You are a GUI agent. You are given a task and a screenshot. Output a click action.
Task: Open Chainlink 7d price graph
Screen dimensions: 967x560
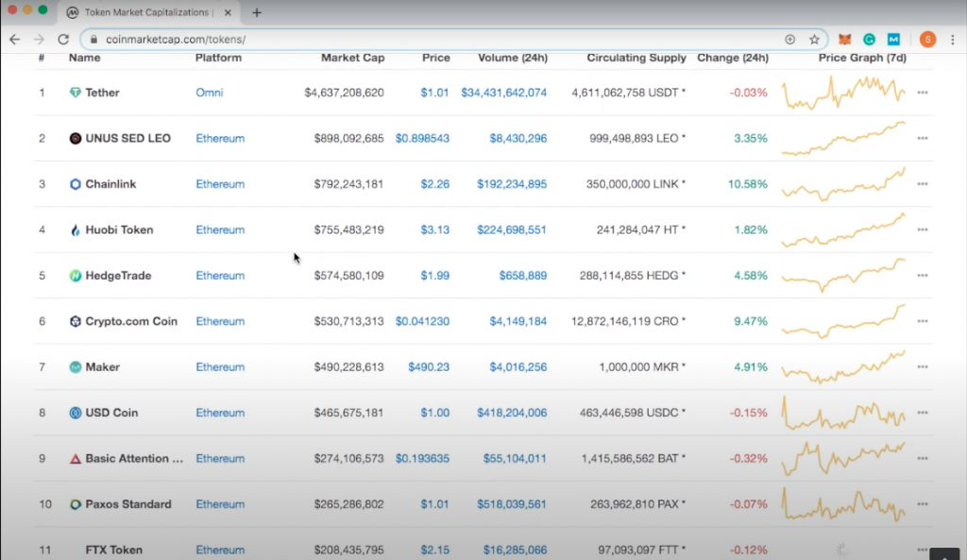pos(843,184)
